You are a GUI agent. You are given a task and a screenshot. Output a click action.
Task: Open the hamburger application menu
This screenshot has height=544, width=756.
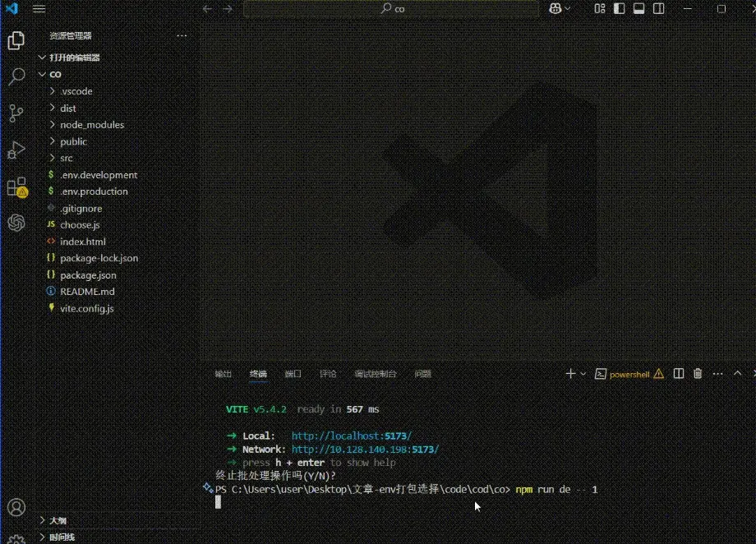pyautogui.click(x=39, y=9)
